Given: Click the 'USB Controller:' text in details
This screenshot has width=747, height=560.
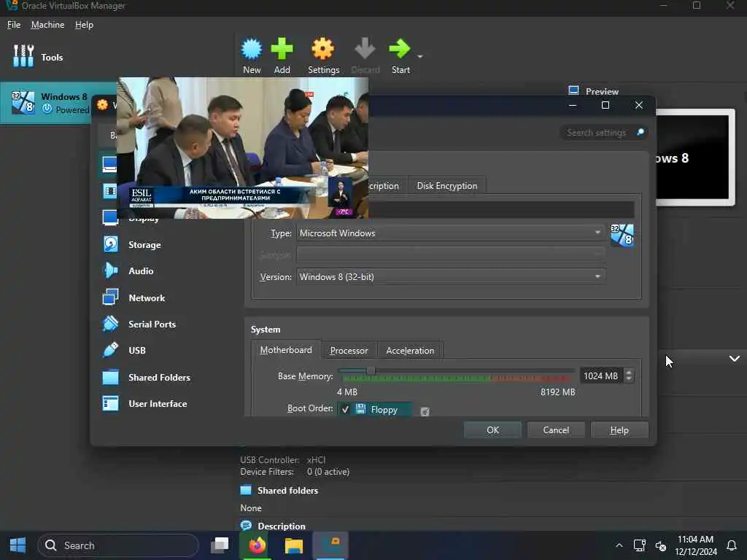Looking at the screenshot, I should 270,459.
